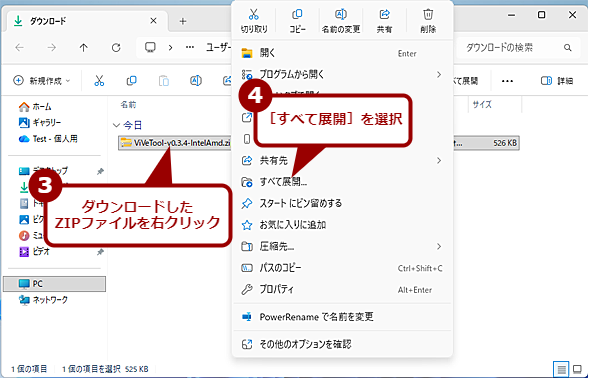Screen dimensions: 589x379
Task: Sort by the 名前 column header
Action: click(128, 105)
